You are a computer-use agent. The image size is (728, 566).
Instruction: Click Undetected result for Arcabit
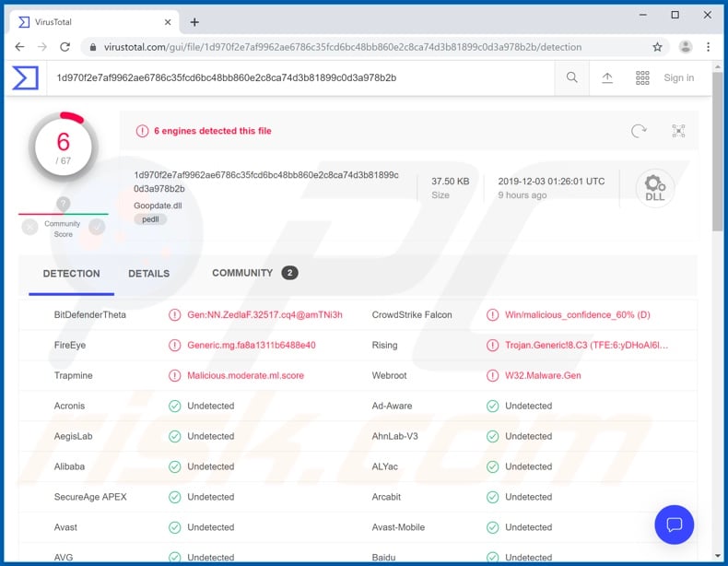tap(528, 497)
